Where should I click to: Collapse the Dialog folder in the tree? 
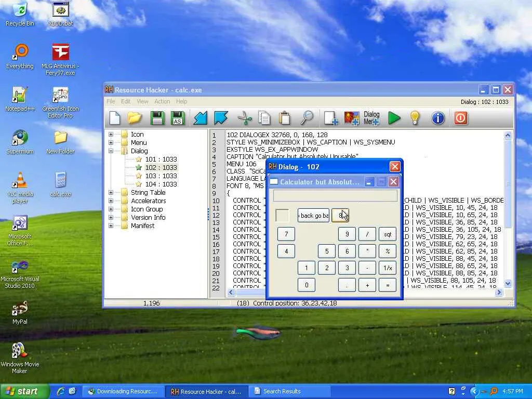111,151
